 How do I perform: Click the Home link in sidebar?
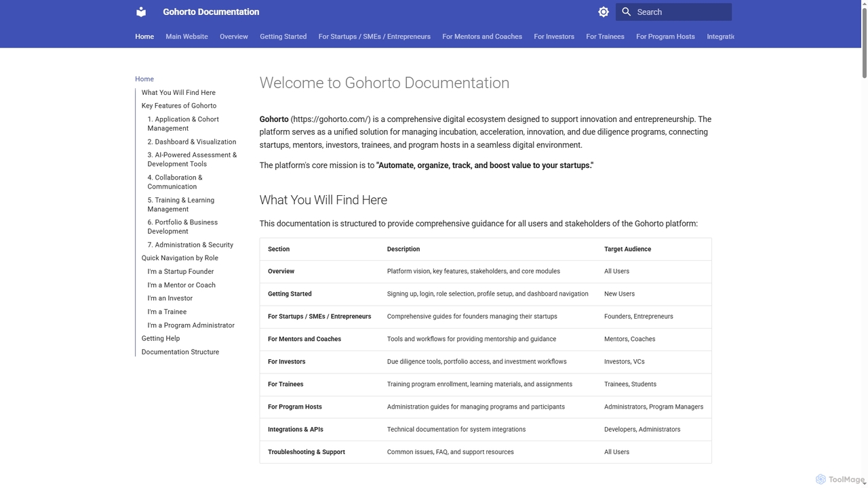pos(144,79)
